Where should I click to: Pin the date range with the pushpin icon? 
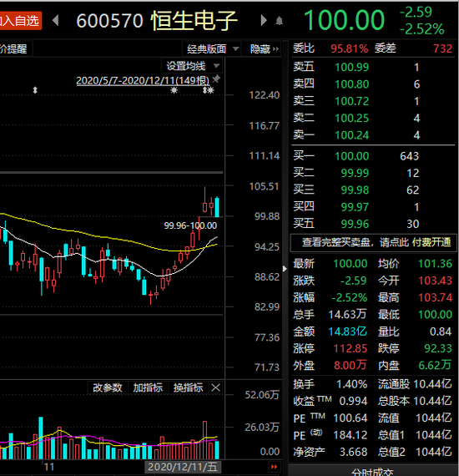pyautogui.click(x=216, y=79)
